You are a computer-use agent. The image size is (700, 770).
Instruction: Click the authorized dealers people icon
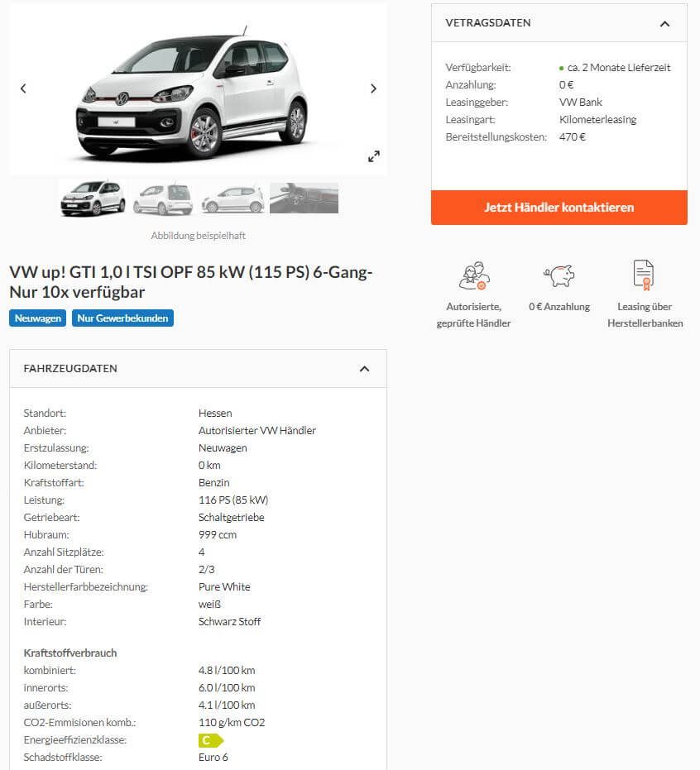pyautogui.click(x=474, y=275)
